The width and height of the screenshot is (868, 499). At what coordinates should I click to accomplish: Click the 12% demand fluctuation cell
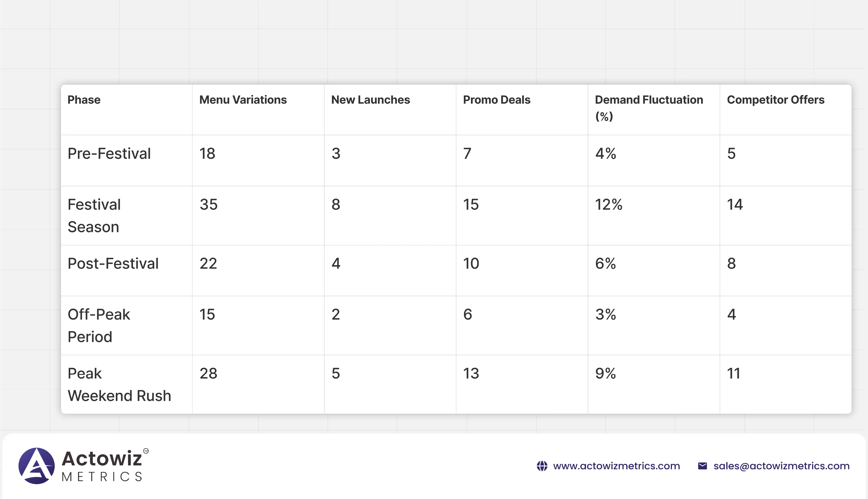608,205
